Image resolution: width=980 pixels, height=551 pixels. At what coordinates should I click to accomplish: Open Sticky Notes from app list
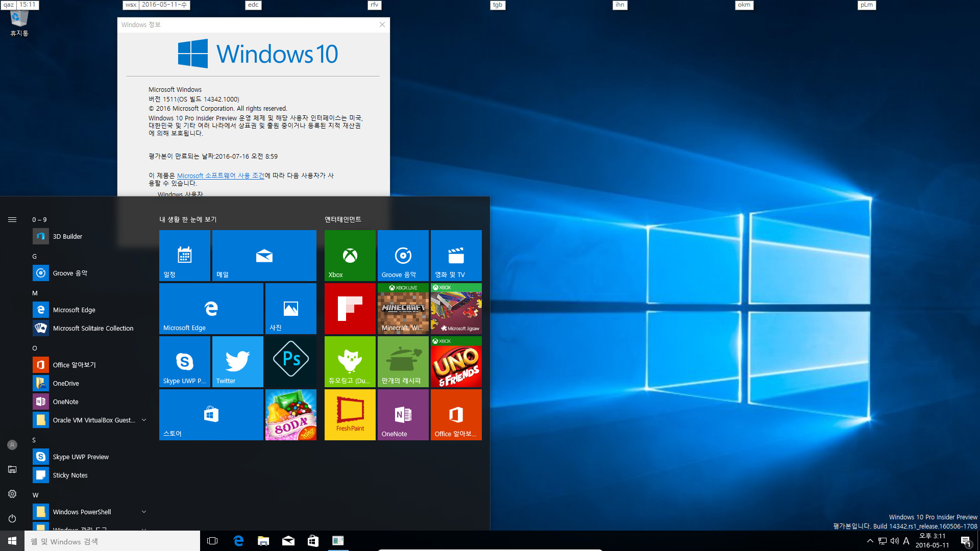tap(90, 475)
